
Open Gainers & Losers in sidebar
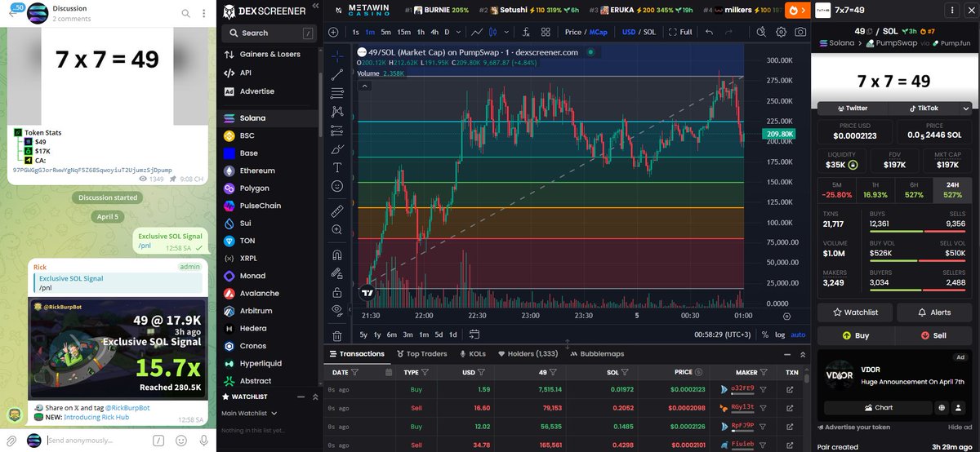(x=269, y=54)
